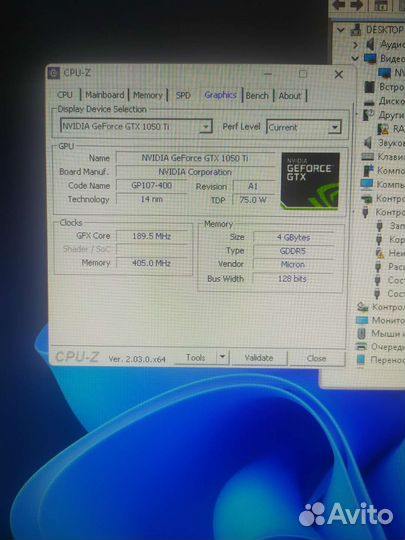Click the GeForce GTX logo image
405x540 pixels.
coord(310,181)
